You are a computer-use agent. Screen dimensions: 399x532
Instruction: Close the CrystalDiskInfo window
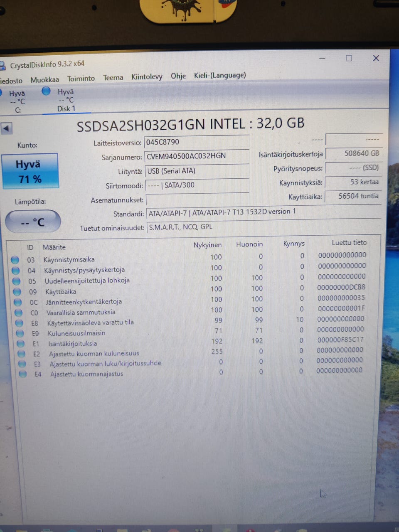pyautogui.click(x=376, y=58)
